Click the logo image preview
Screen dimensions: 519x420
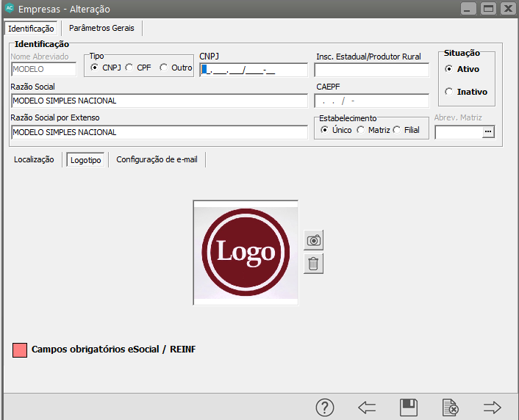pos(246,252)
